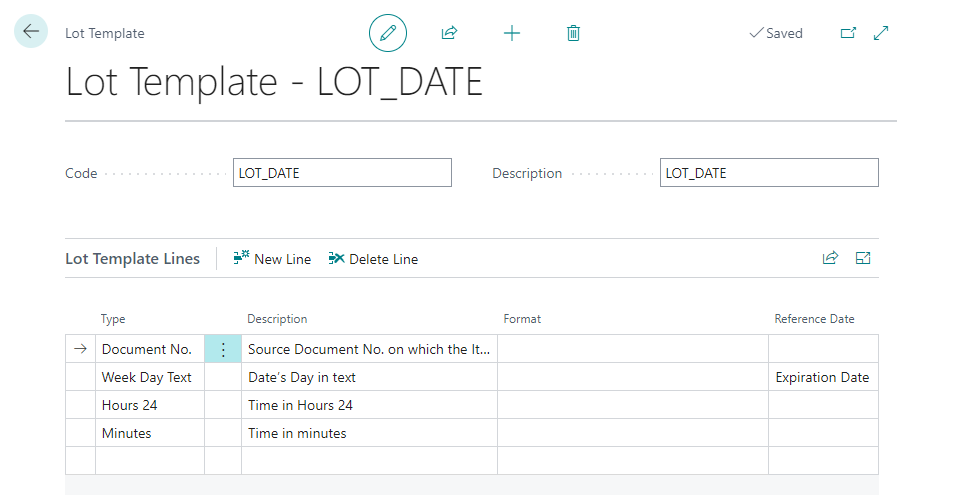Open page in new window icon
957x495 pixels.
tap(848, 33)
